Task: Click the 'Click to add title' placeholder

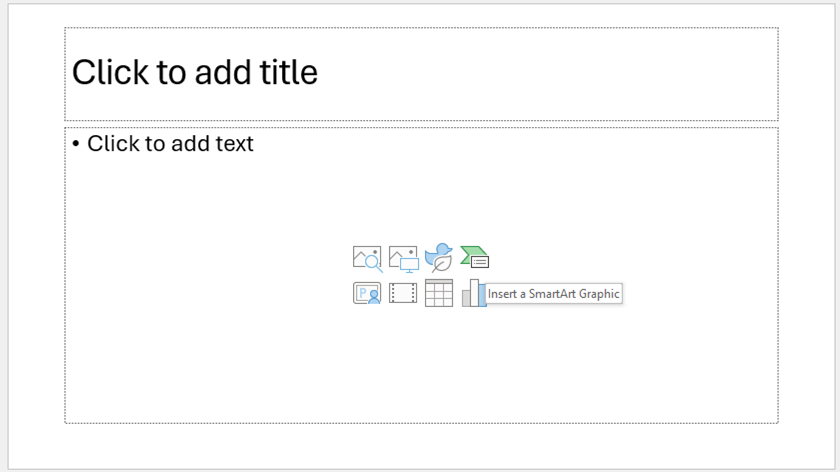Action: (195, 72)
